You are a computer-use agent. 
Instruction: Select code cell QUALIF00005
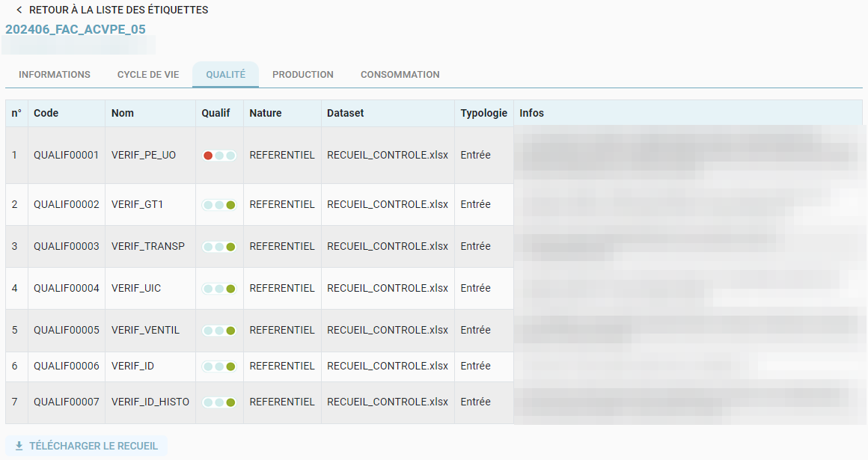pos(67,330)
